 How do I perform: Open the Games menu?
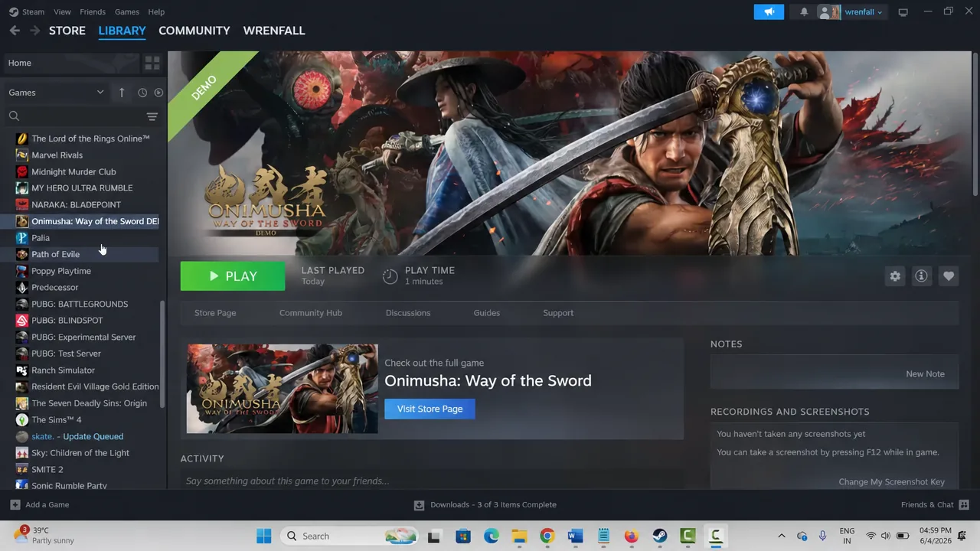(126, 11)
